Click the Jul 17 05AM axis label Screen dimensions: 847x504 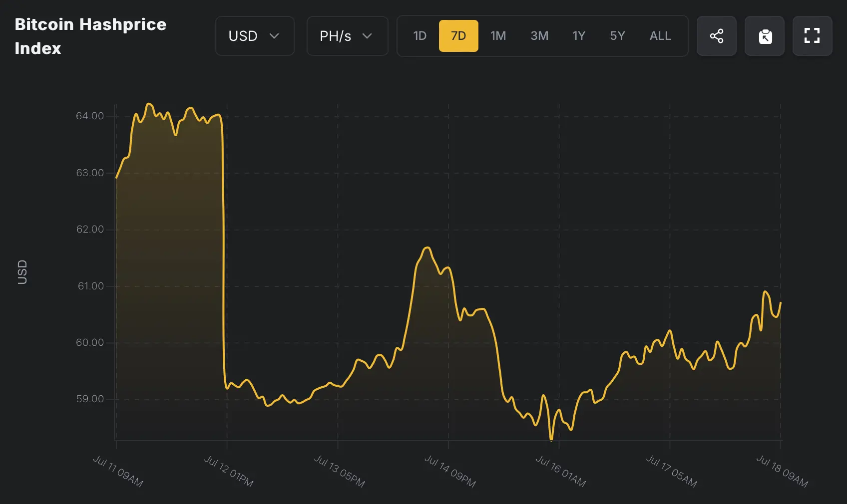pyautogui.click(x=672, y=471)
